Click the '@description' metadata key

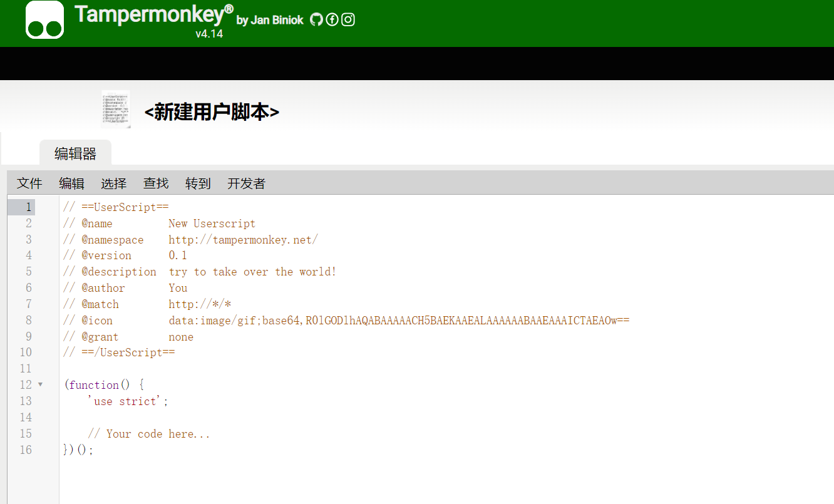119,272
